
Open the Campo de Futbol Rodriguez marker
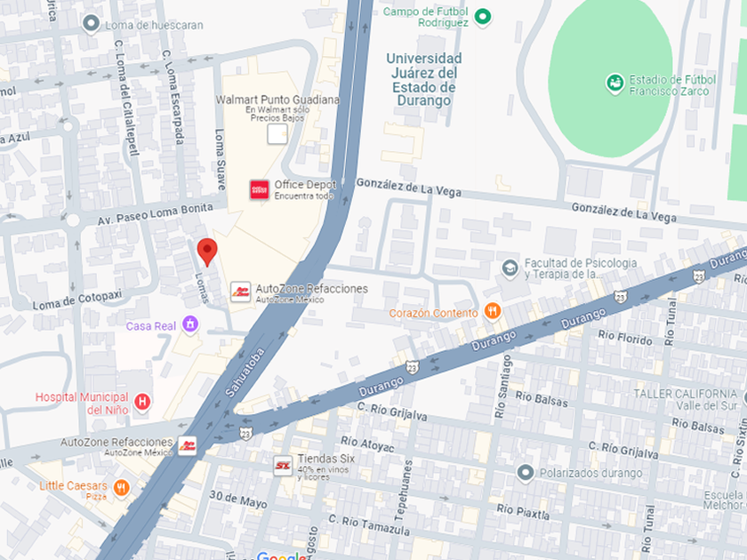[x=483, y=18]
